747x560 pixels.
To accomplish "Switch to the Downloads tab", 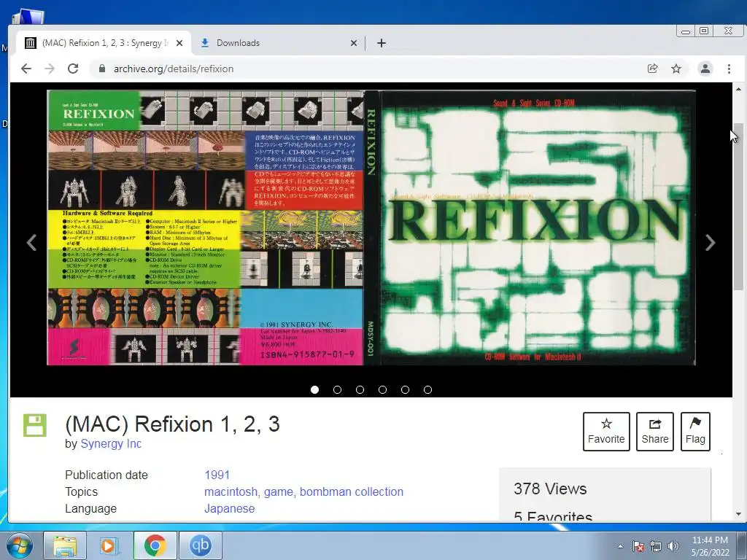I will click(x=279, y=43).
